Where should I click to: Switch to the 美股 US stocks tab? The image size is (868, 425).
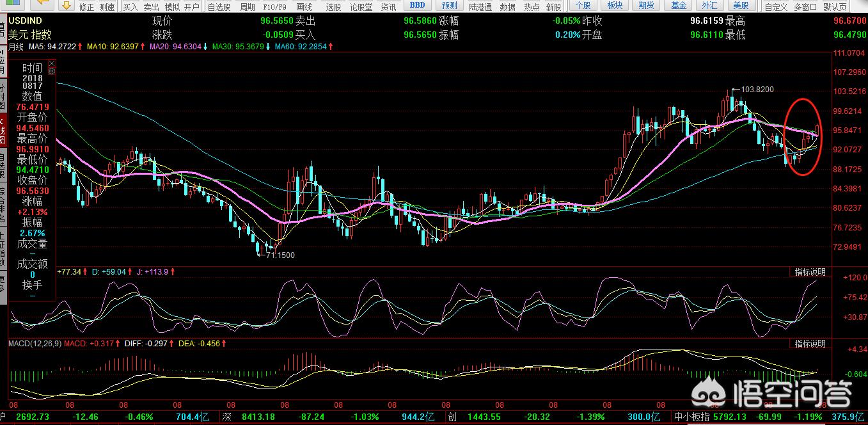pos(741,5)
